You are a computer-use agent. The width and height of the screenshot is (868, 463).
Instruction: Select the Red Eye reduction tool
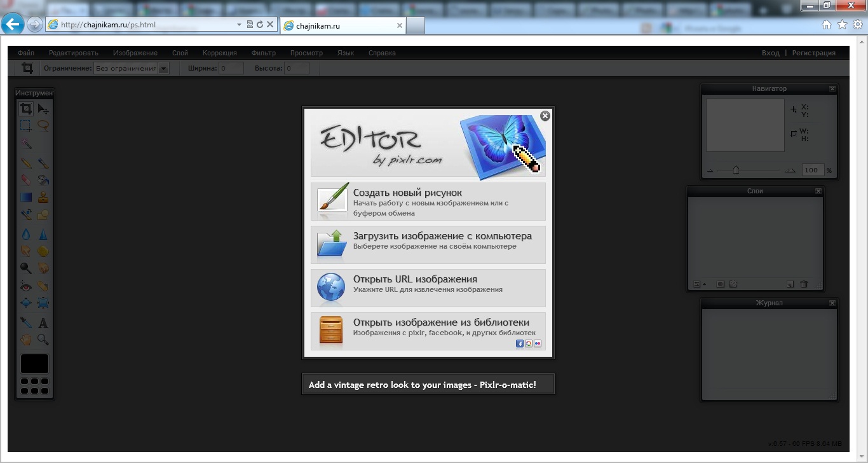point(26,286)
